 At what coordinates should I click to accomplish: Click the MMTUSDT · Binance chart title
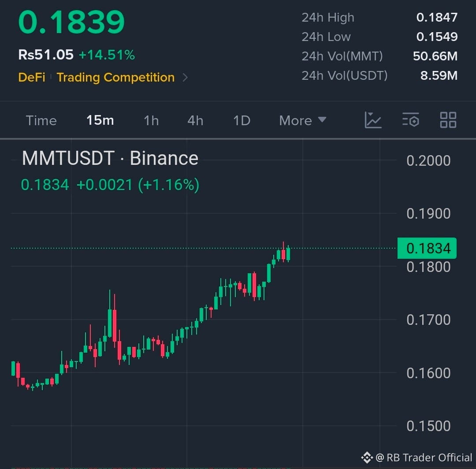click(110, 158)
